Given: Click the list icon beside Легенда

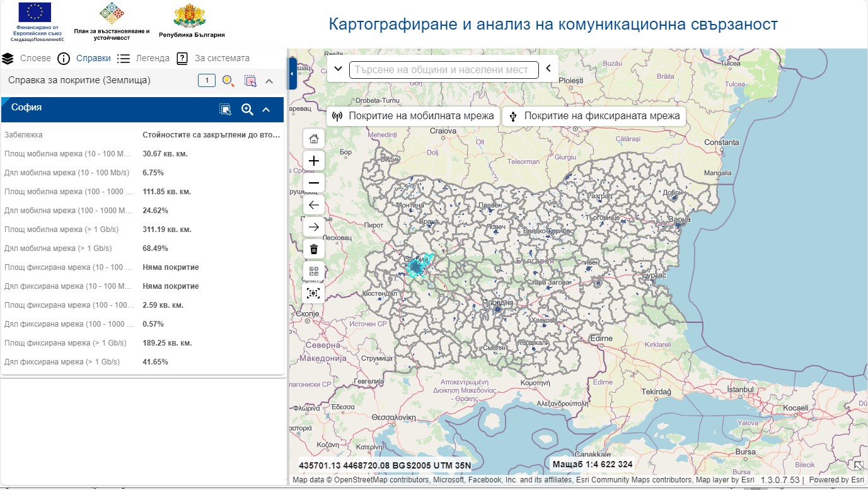Looking at the screenshot, I should pos(124,59).
